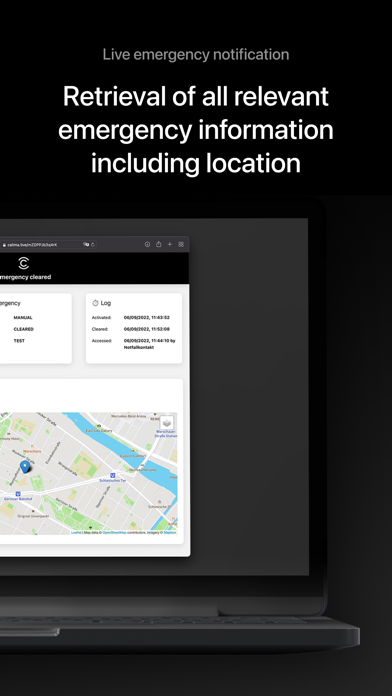This screenshot has height=696, width=392.
Task: Click the Log stopwatch icon
Action: point(95,303)
